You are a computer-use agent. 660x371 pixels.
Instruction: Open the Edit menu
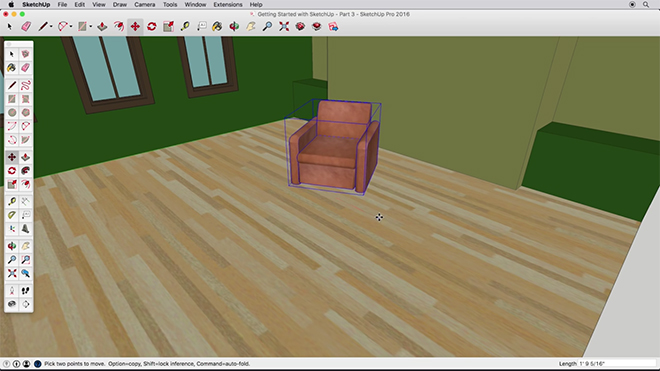(x=80, y=5)
